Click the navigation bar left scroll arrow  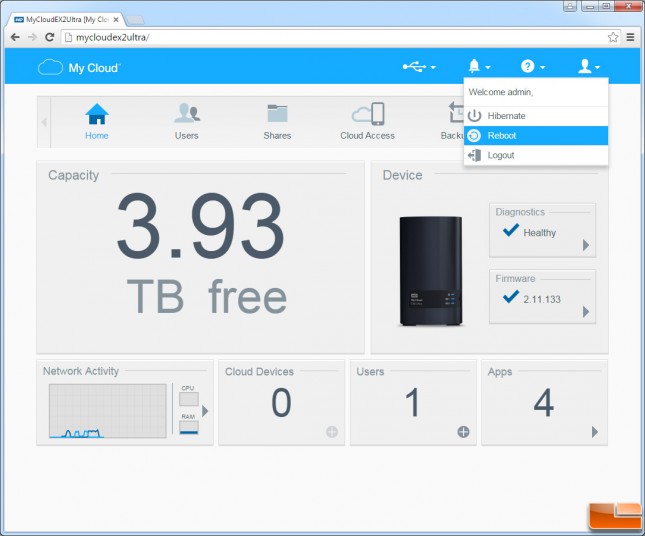pos(44,122)
